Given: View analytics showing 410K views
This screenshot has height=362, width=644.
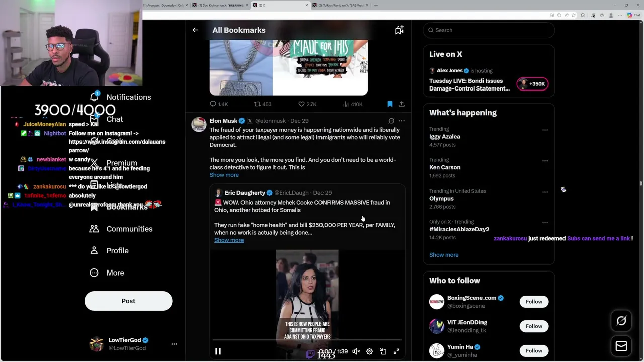Looking at the screenshot, I should 352,104.
